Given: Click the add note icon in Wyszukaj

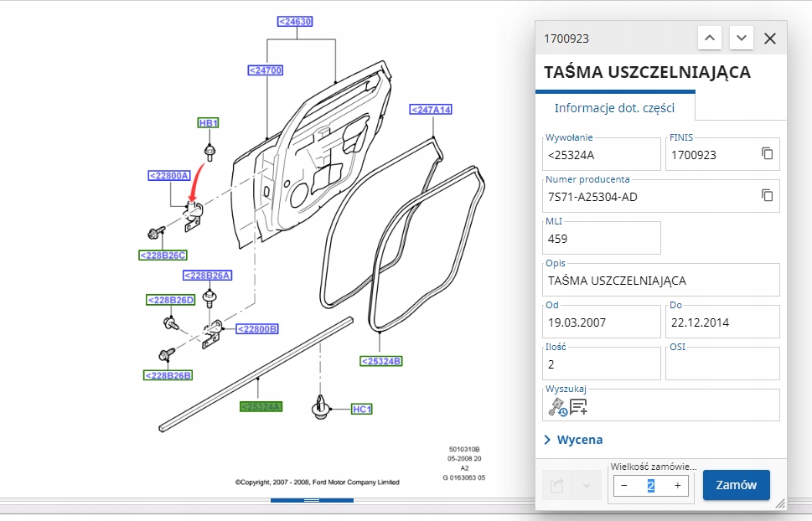Looking at the screenshot, I should [578, 407].
